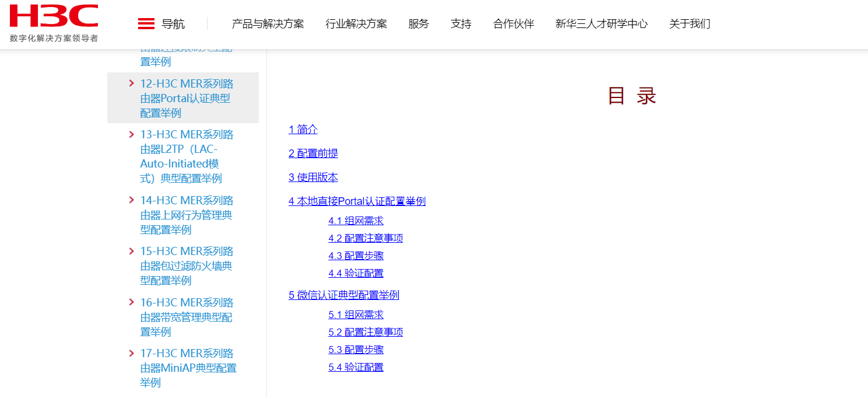The height and width of the screenshot is (398, 868).
Task: Open 支持 menu
Action: 461,24
